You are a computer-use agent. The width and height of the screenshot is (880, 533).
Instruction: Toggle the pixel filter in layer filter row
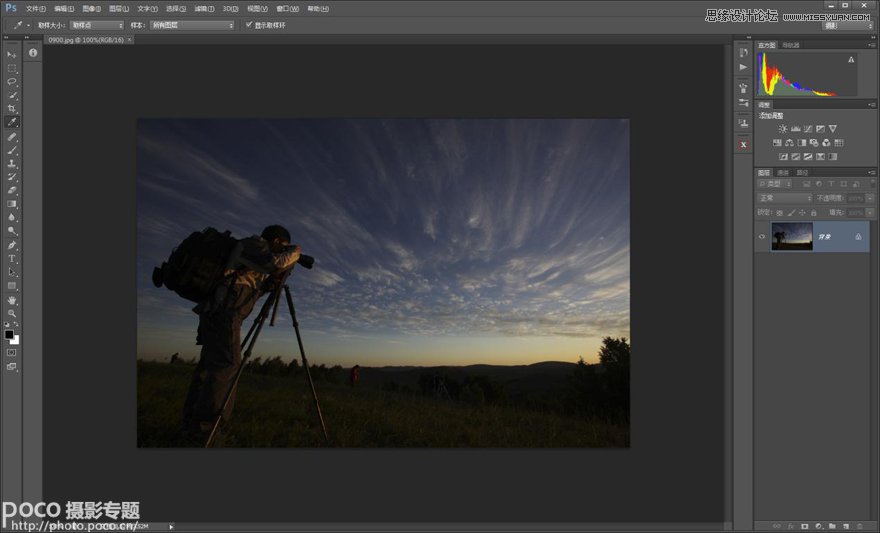[805, 184]
